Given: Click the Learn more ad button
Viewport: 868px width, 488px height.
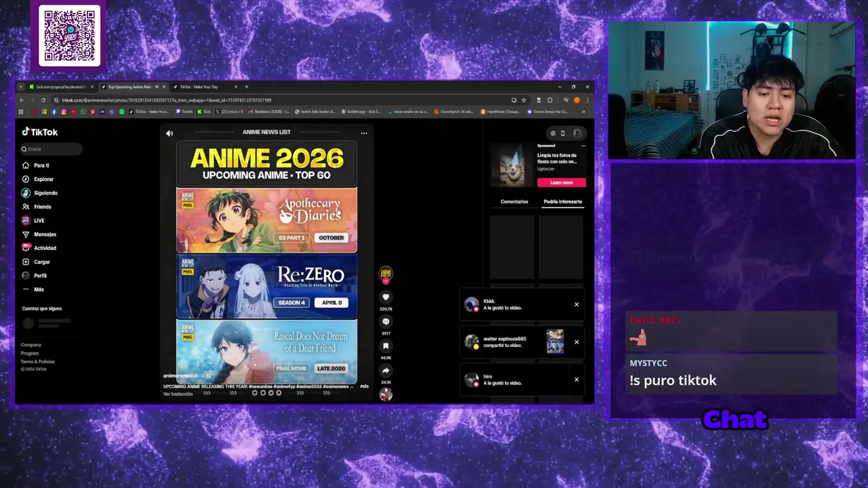Looking at the screenshot, I should coord(561,182).
